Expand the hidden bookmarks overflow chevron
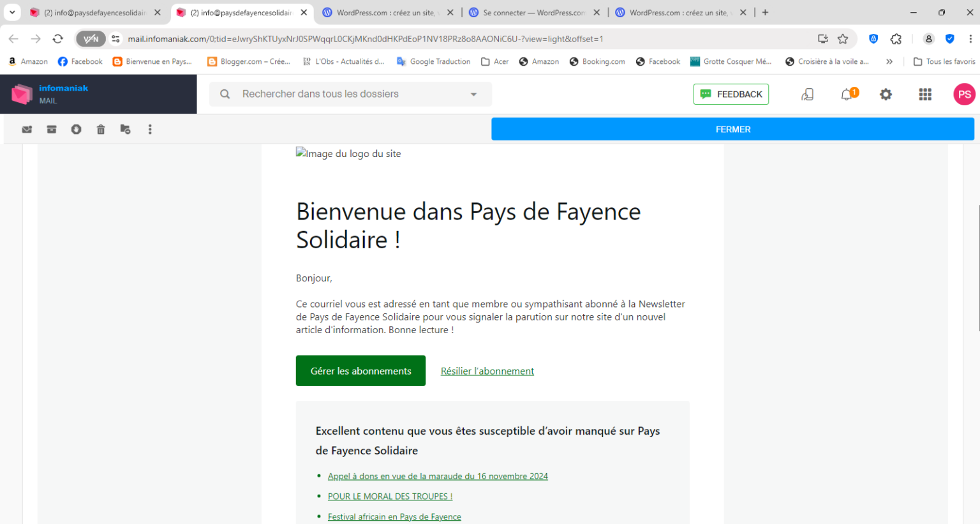Viewport: 980px width, 524px height. tap(889, 62)
